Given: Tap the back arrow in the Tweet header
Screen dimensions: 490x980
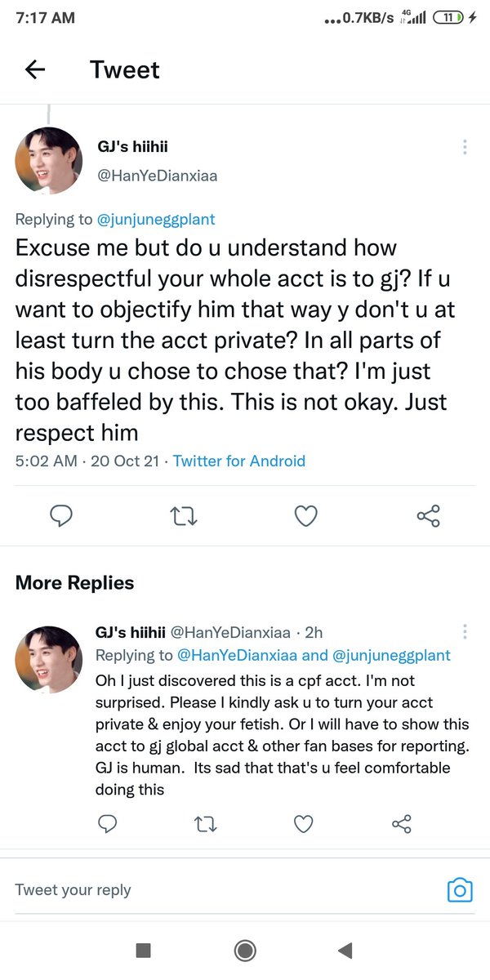Looking at the screenshot, I should tap(35, 70).
